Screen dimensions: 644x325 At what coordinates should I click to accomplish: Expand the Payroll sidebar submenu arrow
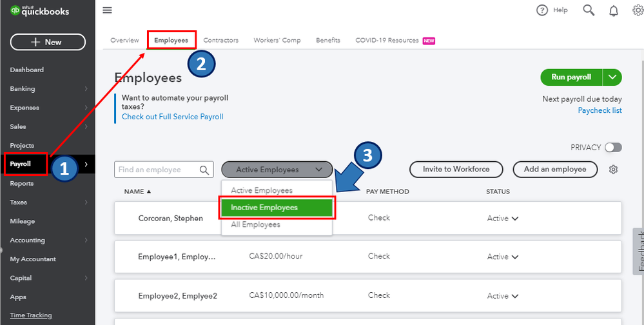pos(86,164)
